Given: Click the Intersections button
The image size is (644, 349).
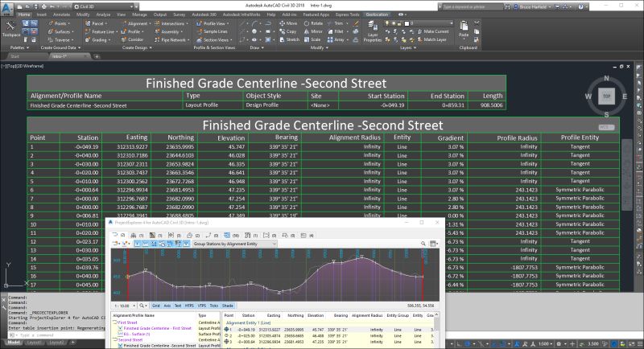Looking at the screenshot, I should pyautogui.click(x=171, y=23).
